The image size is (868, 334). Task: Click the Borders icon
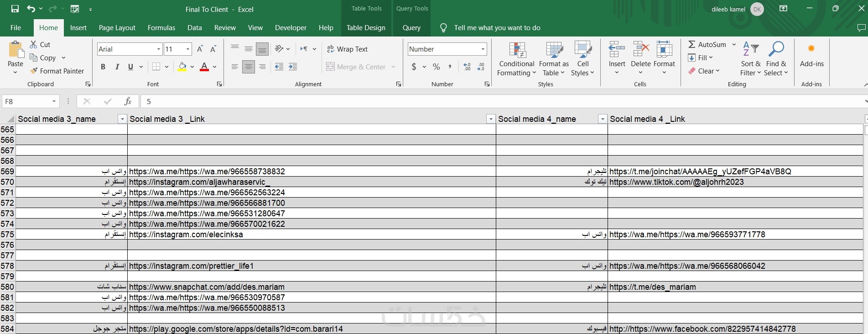pyautogui.click(x=156, y=67)
